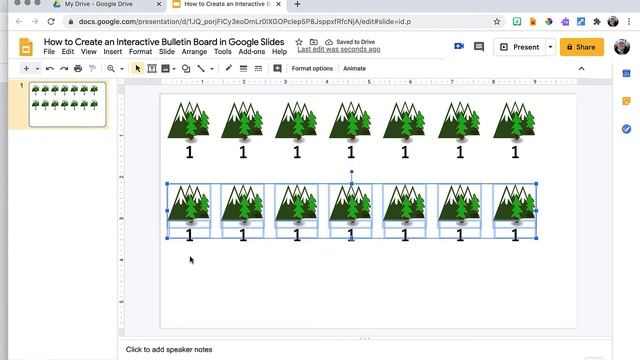Click the Present button
Screen dimensions: 640x360
pos(520,47)
